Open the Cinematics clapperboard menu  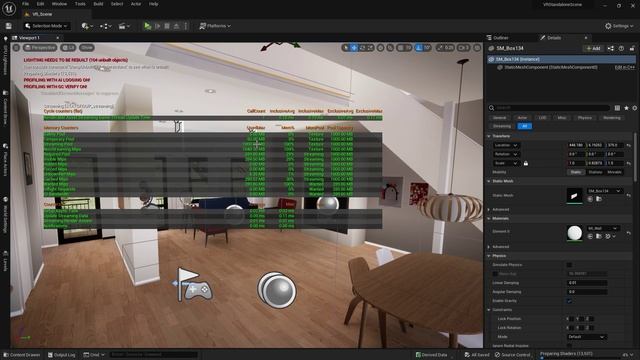124,26
